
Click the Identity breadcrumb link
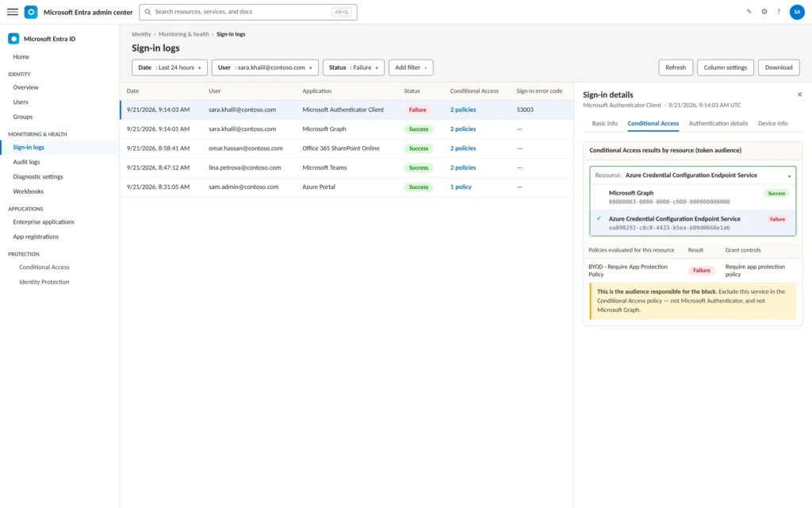tap(141, 34)
